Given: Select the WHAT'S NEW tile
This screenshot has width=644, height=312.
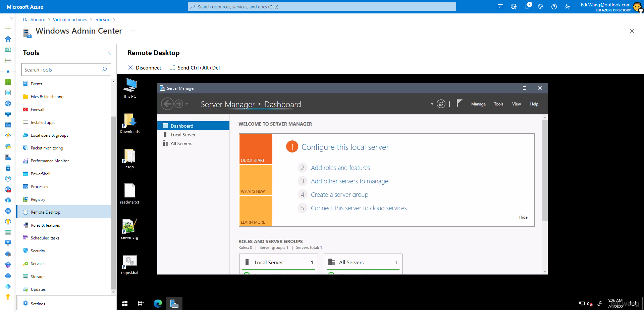Looking at the screenshot, I should point(256,180).
